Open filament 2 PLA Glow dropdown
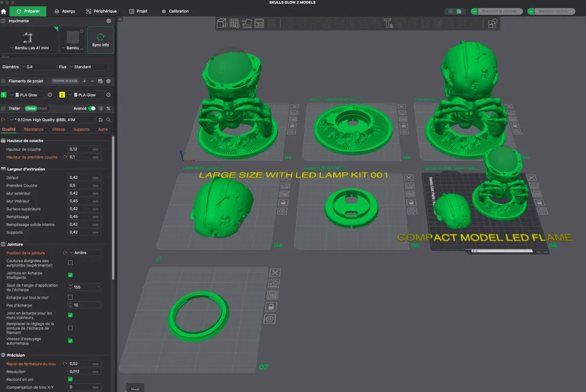586x392 pixels. [85, 95]
